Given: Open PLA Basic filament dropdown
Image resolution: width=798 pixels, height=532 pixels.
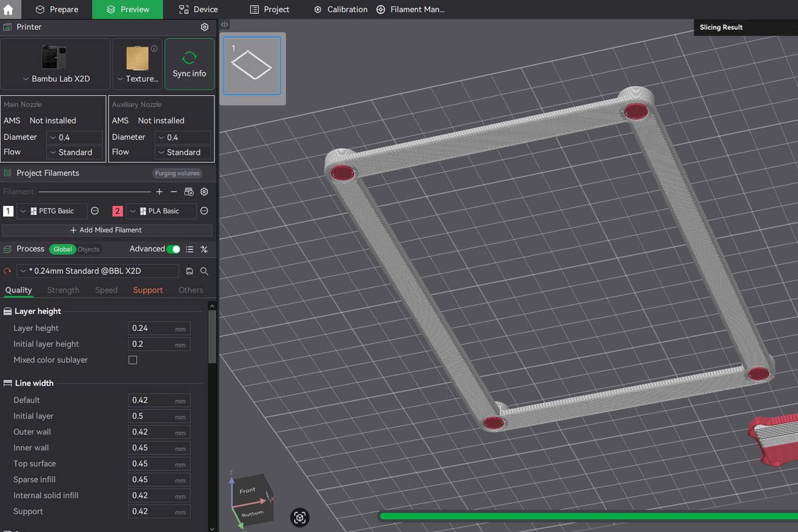Looking at the screenshot, I should click(x=161, y=211).
